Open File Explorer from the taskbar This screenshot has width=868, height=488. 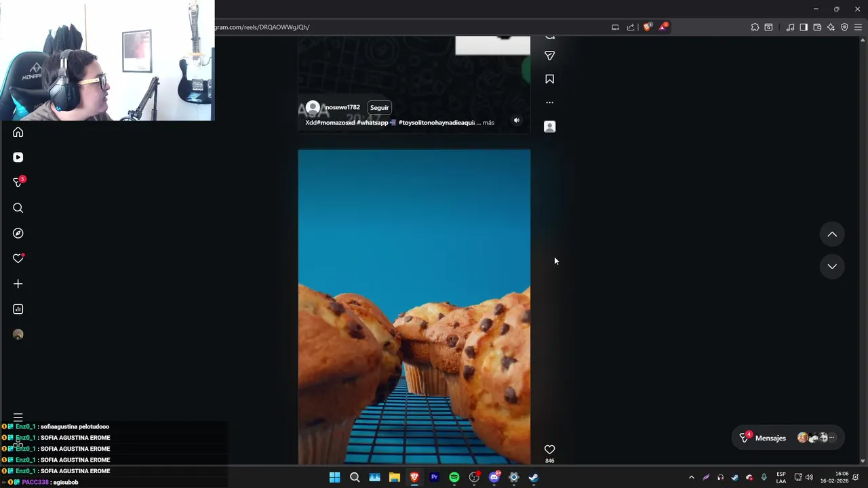coord(395,477)
